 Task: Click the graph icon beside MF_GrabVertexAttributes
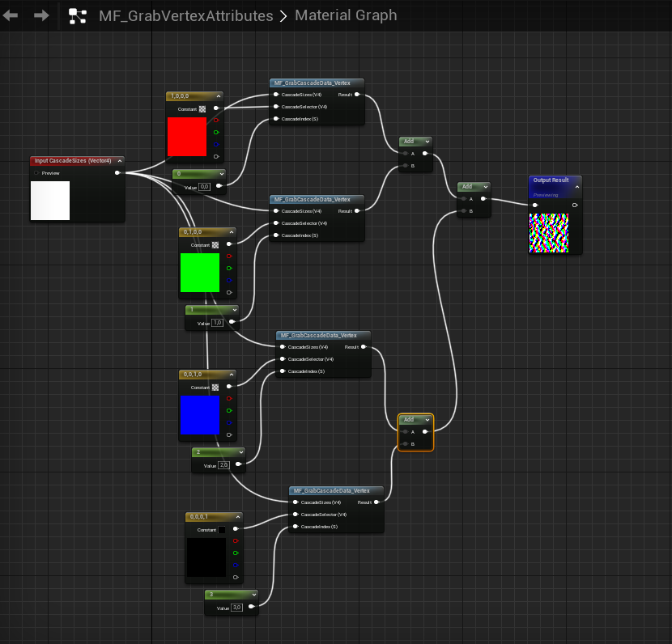pyautogui.click(x=78, y=15)
